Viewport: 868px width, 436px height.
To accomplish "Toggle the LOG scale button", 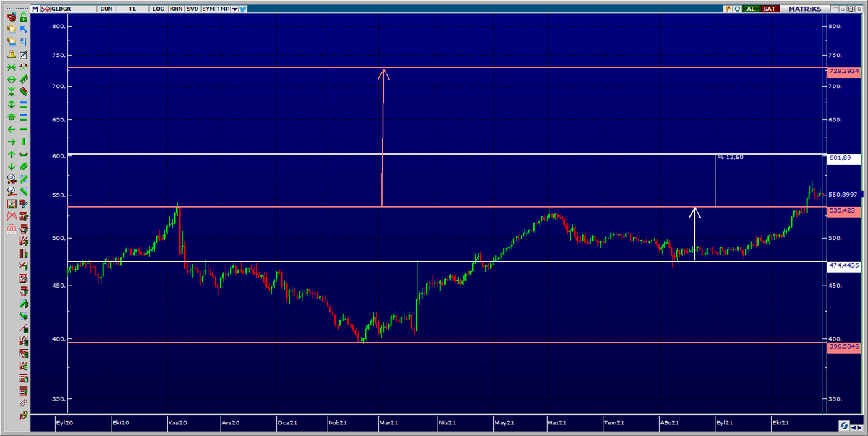I will pyautogui.click(x=158, y=9).
